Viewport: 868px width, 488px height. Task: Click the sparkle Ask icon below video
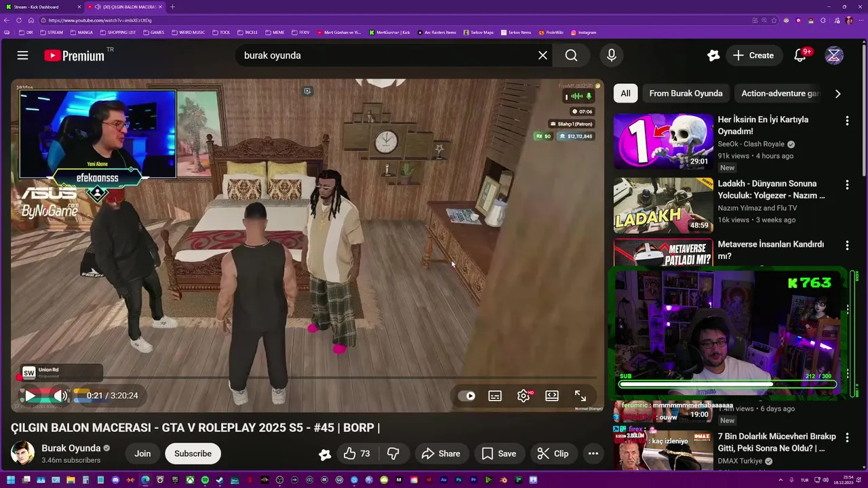pos(325,454)
